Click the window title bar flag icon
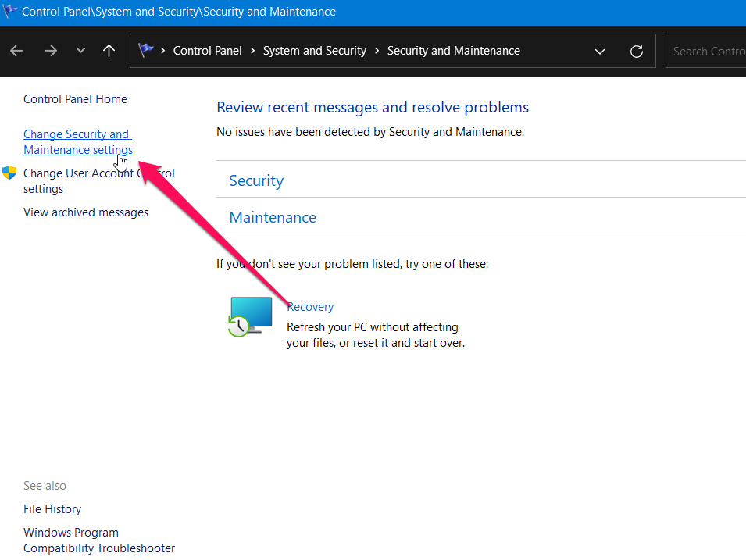This screenshot has height=560, width=746. coord(9,10)
